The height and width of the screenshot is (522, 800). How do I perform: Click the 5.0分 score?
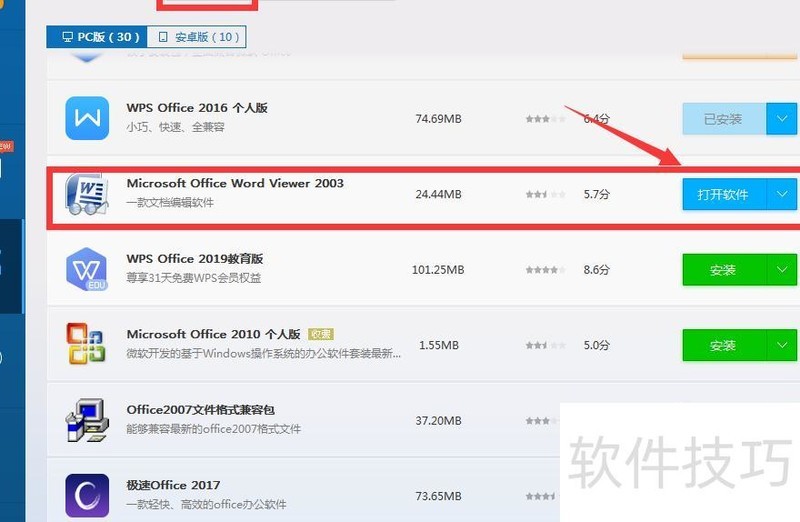click(x=597, y=345)
